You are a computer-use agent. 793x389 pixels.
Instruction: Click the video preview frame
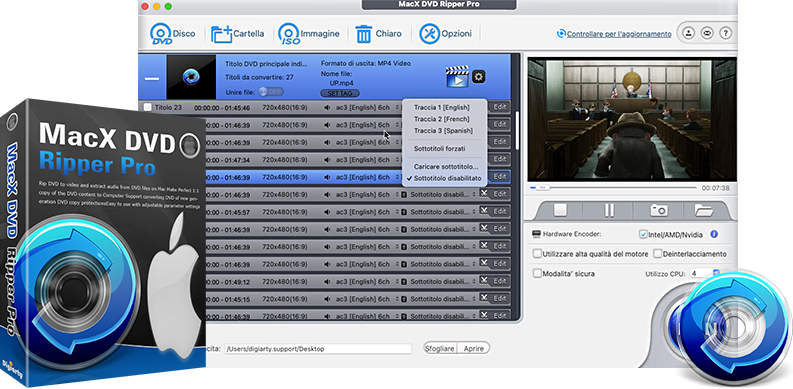(632, 119)
